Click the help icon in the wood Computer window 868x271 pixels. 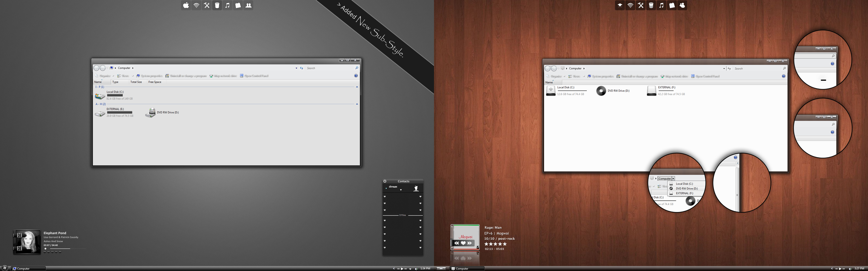(784, 76)
